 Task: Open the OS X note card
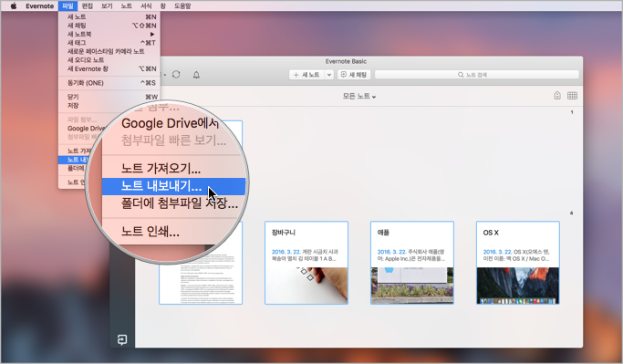pyautogui.click(x=518, y=263)
